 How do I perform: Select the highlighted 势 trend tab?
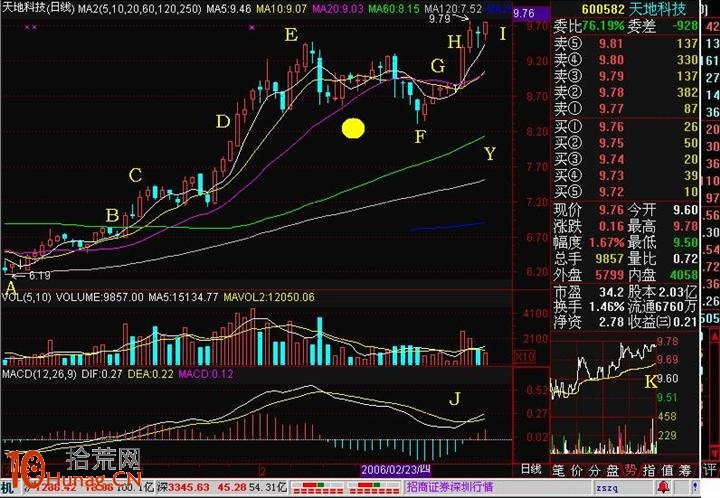point(630,470)
